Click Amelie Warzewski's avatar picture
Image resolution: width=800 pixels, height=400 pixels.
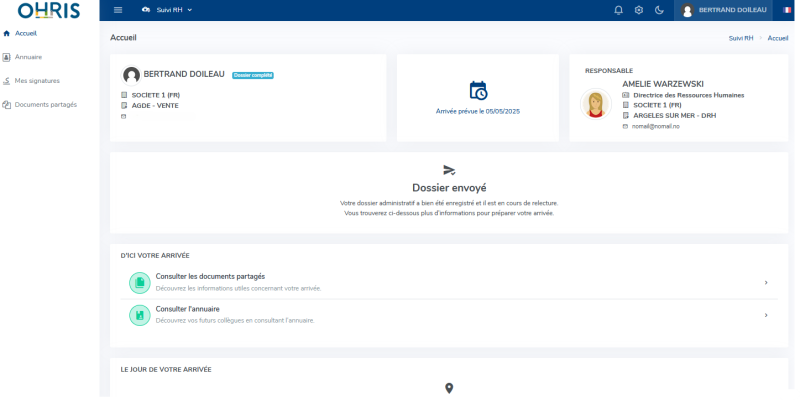click(597, 104)
